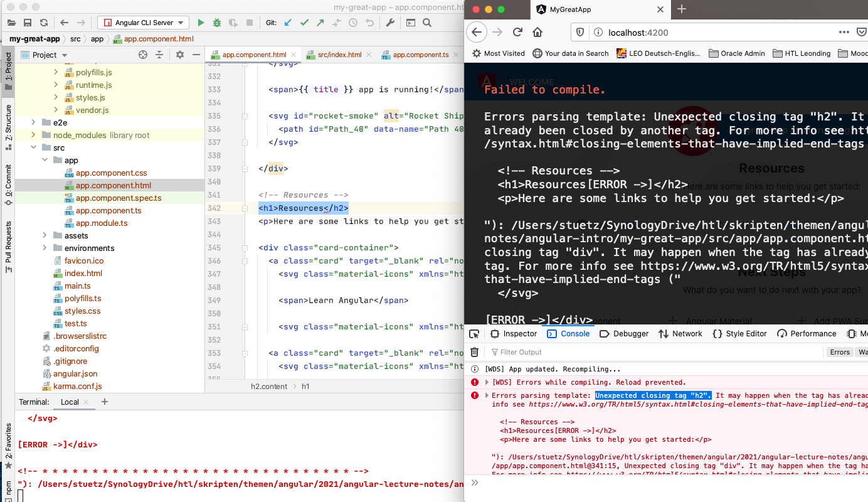Start debugging with the green bug icon
Screen dimensions: 868x502
(x=217, y=23)
